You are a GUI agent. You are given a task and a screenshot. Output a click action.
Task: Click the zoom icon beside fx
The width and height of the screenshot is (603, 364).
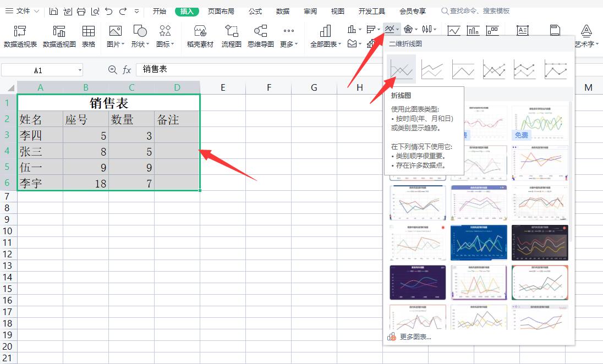coord(112,70)
